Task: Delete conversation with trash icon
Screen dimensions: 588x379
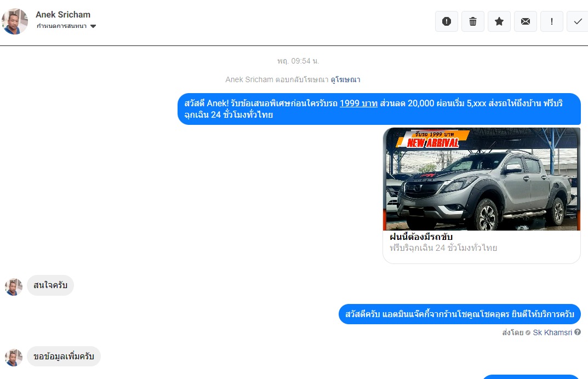Action: (x=472, y=21)
